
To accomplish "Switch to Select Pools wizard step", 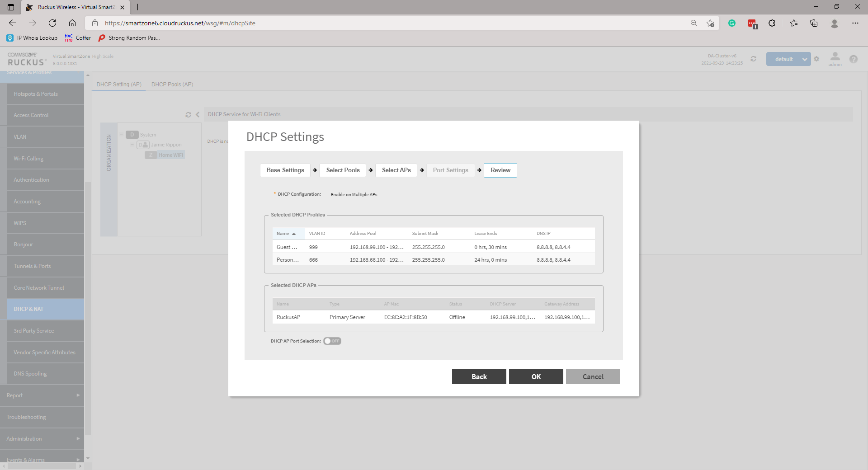I will 343,170.
